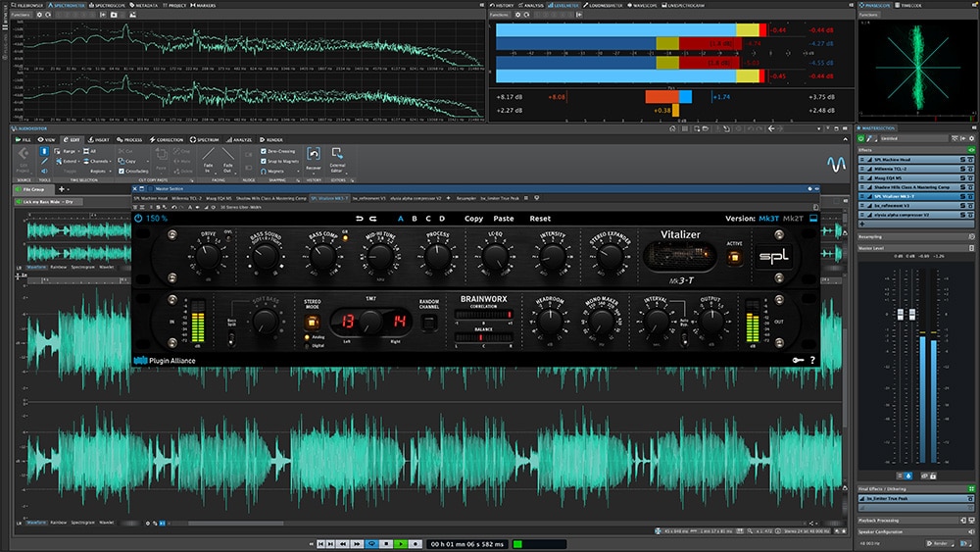Click the Paste button in Vitalizer
Image resolution: width=980 pixels, height=552 pixels.
[x=503, y=219]
